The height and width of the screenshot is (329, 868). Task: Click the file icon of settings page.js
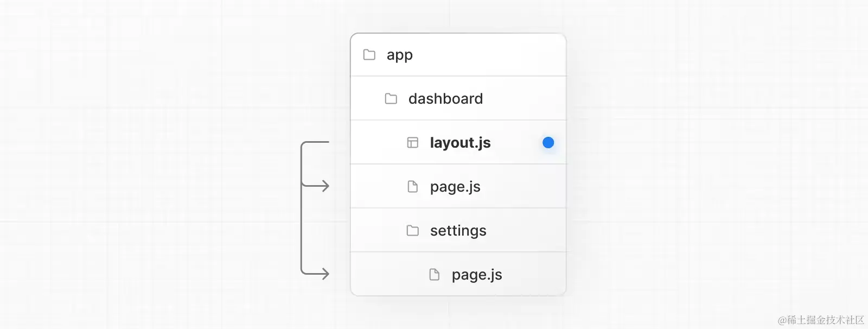pos(435,275)
